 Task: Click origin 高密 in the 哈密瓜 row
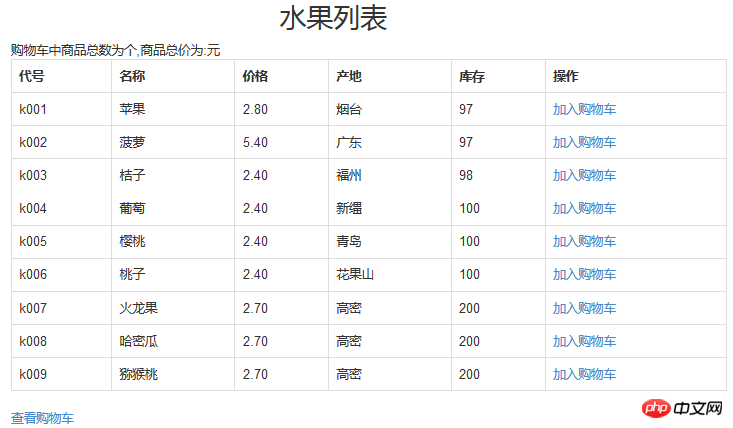349,342
